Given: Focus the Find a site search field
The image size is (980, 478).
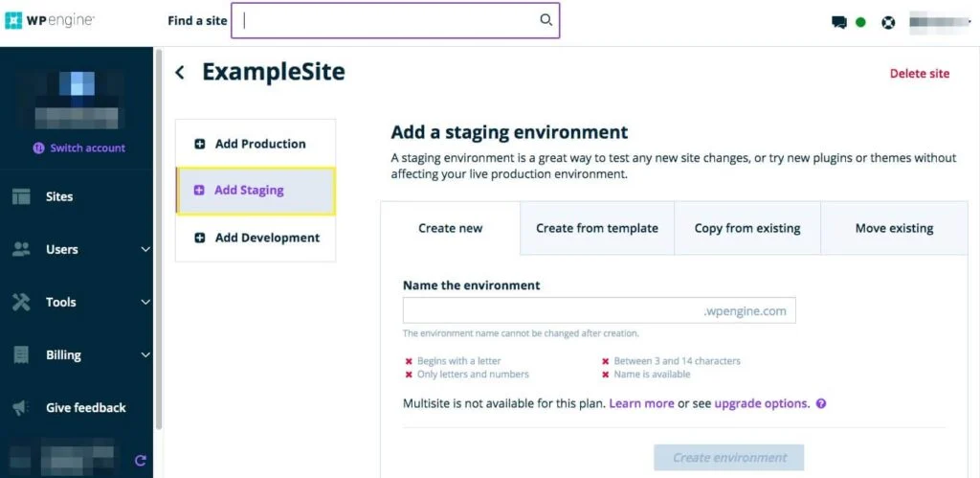Looking at the screenshot, I should 395,21.
